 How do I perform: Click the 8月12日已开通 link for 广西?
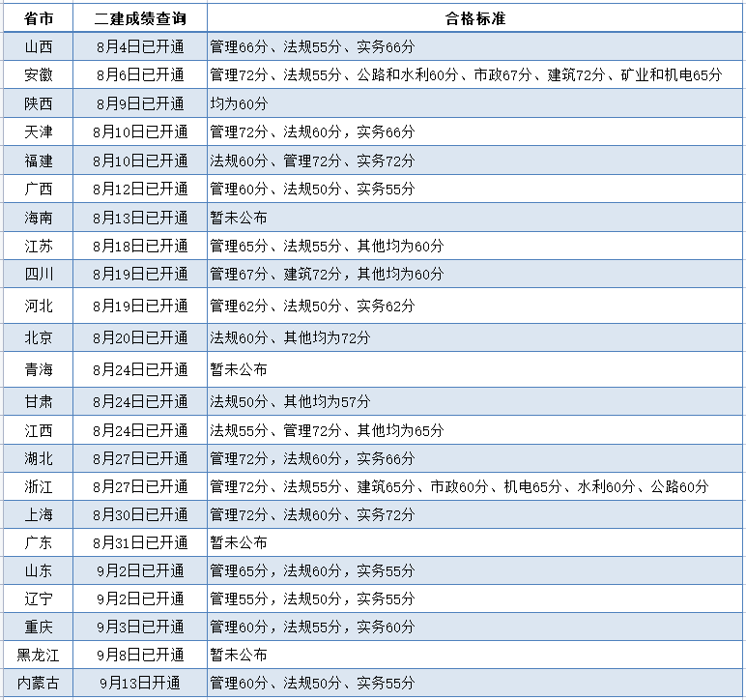(140, 189)
